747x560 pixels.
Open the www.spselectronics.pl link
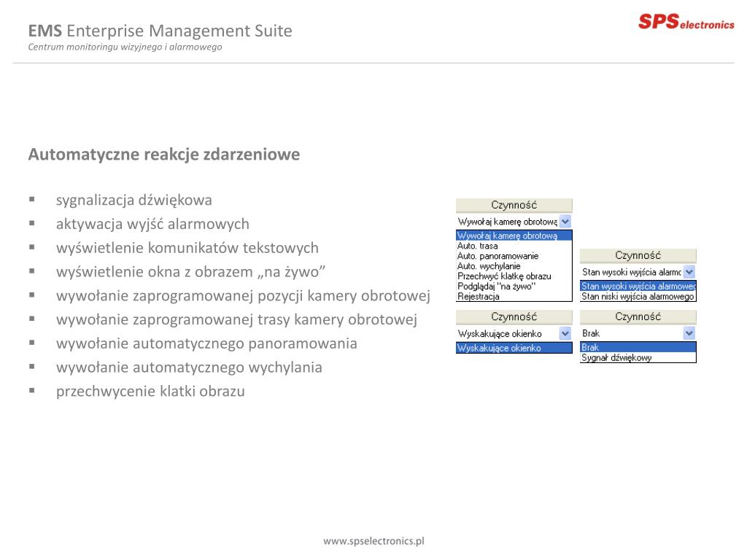tap(374, 541)
